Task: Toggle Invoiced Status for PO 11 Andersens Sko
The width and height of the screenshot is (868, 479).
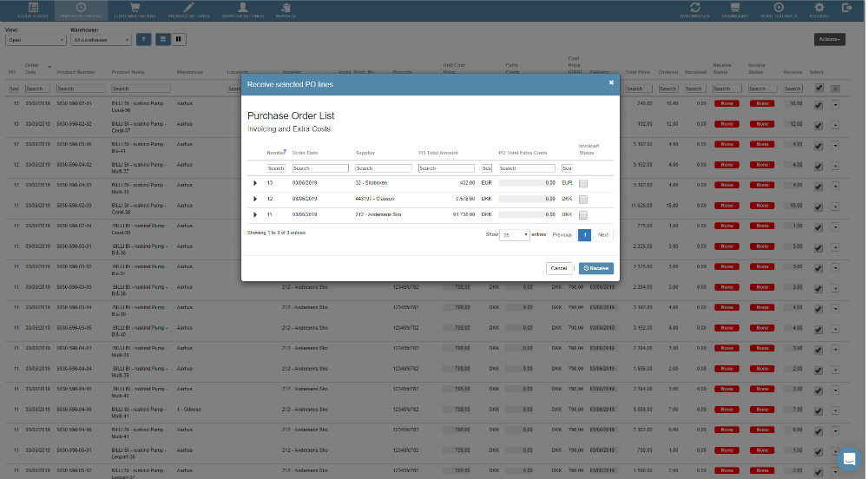Action: click(x=583, y=214)
